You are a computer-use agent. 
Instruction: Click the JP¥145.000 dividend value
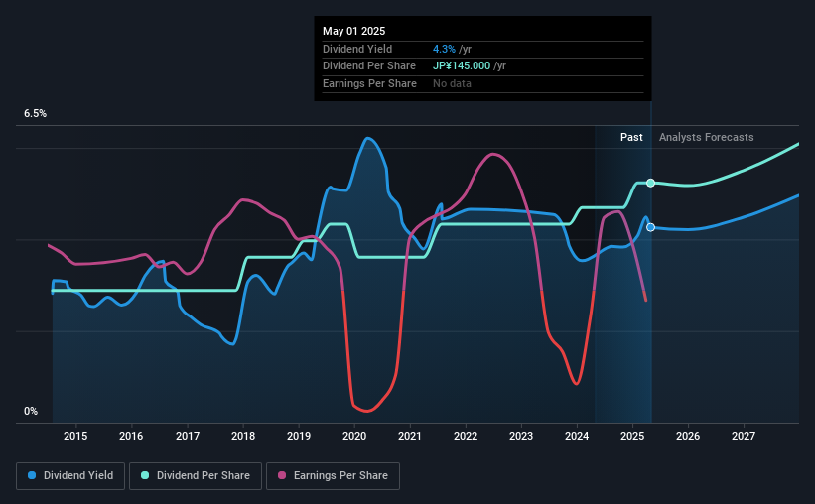pyautogui.click(x=462, y=66)
